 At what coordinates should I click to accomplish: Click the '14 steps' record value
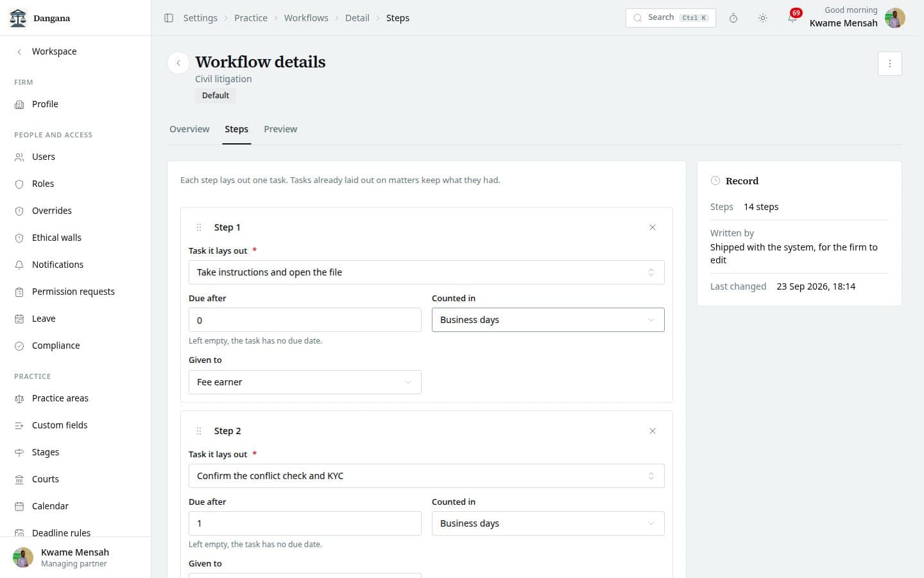pyautogui.click(x=761, y=207)
